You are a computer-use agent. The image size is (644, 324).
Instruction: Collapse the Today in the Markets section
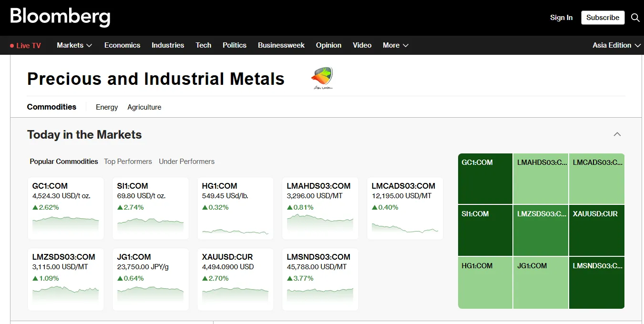click(617, 134)
